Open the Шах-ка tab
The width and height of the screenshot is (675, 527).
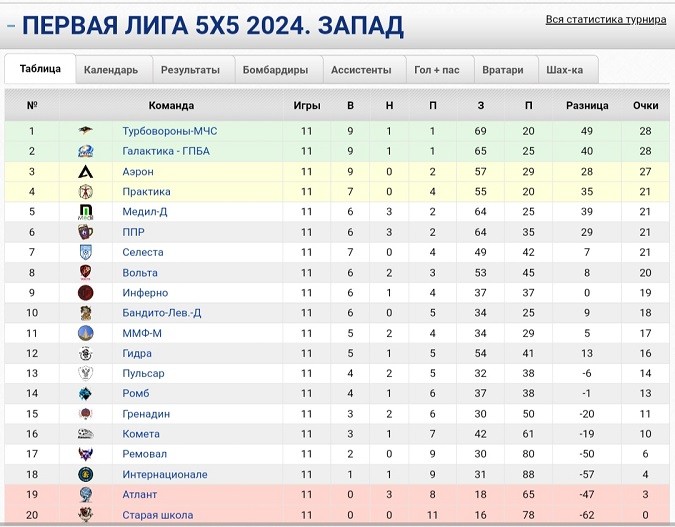coord(566,70)
